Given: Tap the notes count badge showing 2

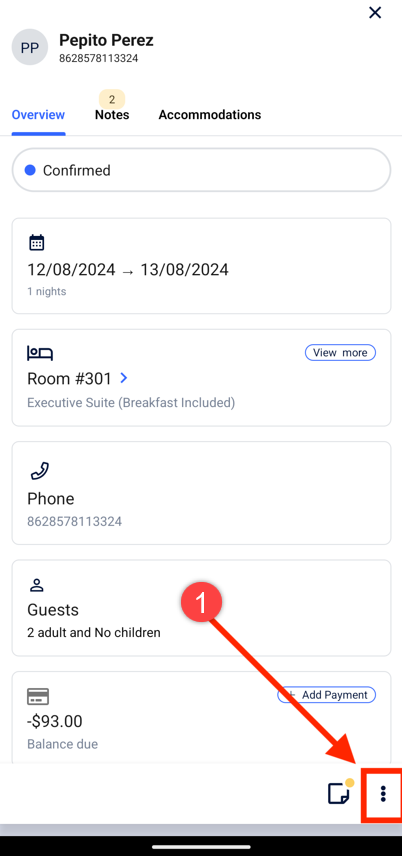Looking at the screenshot, I should point(112,99).
